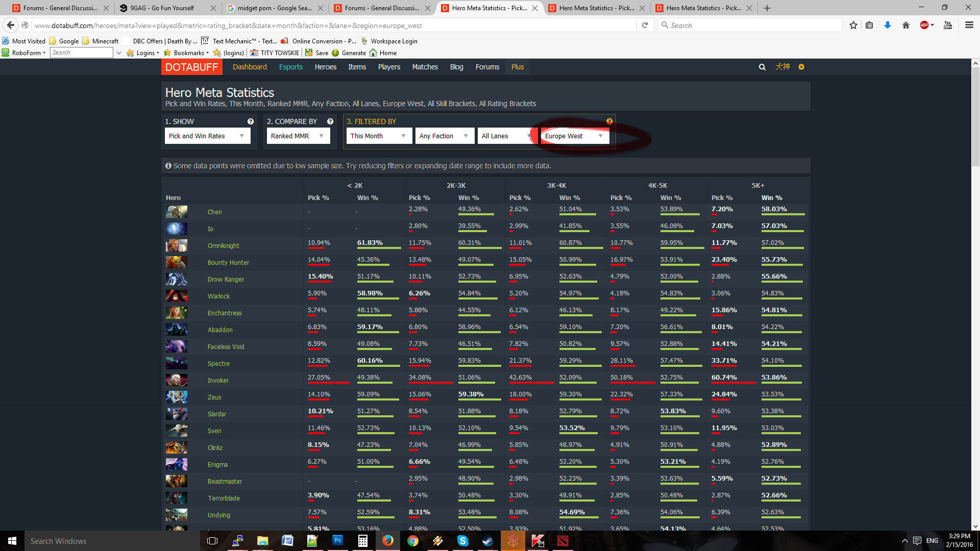This screenshot has height=551, width=980.
Task: Open Plus in Dotabuff navigation
Action: tap(518, 67)
